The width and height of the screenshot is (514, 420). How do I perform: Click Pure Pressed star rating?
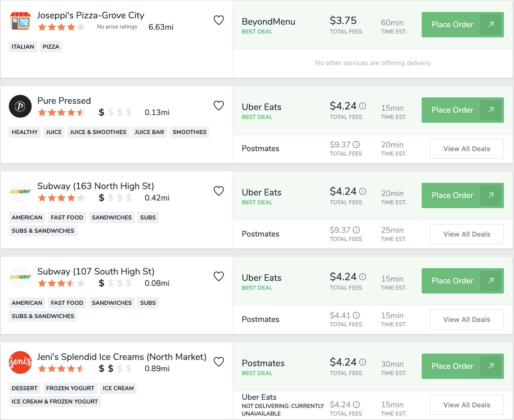coord(61,113)
